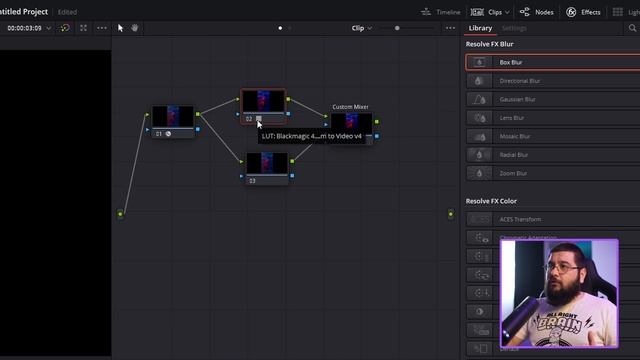This screenshot has height=360, width=640.
Task: Click the Zoom Blur effect icon
Action: click(479, 173)
